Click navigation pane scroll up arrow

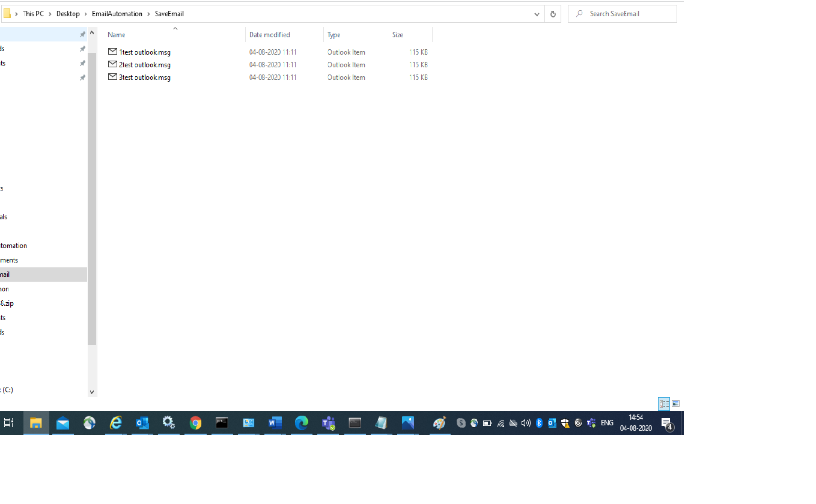click(x=92, y=33)
